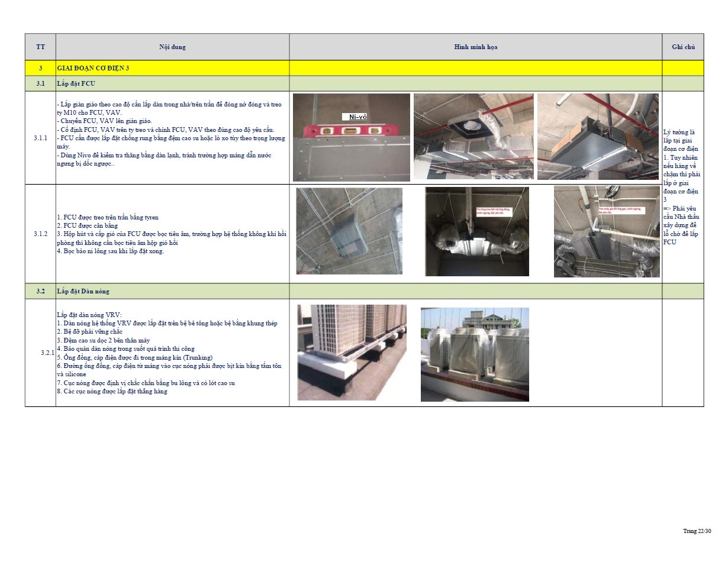
Task: Open the photo of VRV outdoor units on supports
Action: (x=352, y=352)
